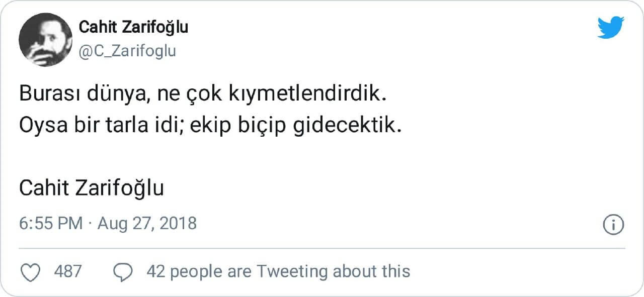
Task: Click the Aug 27, 2018 date
Action: click(x=147, y=223)
